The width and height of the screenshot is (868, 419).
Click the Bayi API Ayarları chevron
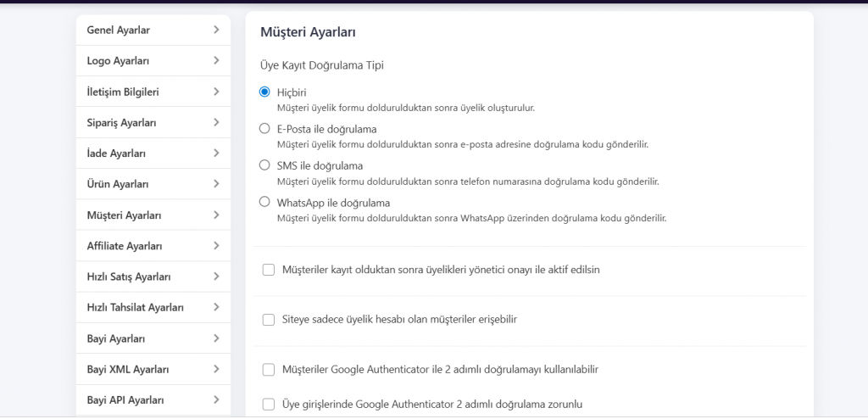coord(216,399)
